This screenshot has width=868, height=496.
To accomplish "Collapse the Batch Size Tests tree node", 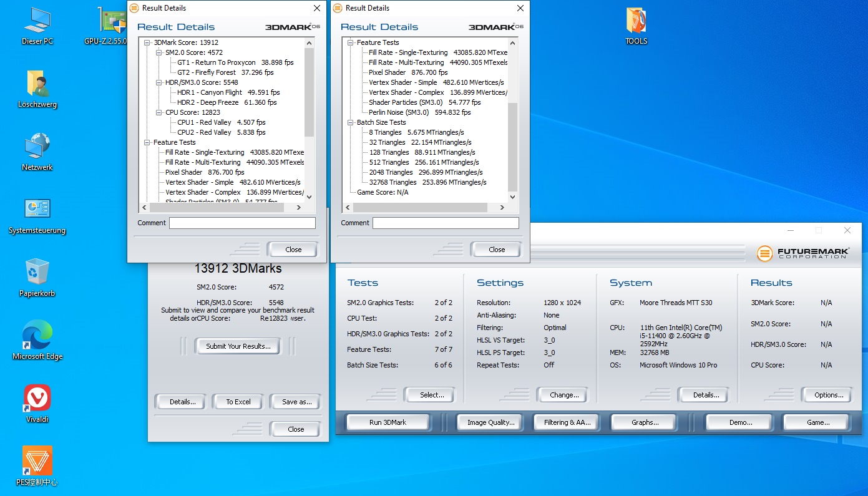I will (351, 122).
